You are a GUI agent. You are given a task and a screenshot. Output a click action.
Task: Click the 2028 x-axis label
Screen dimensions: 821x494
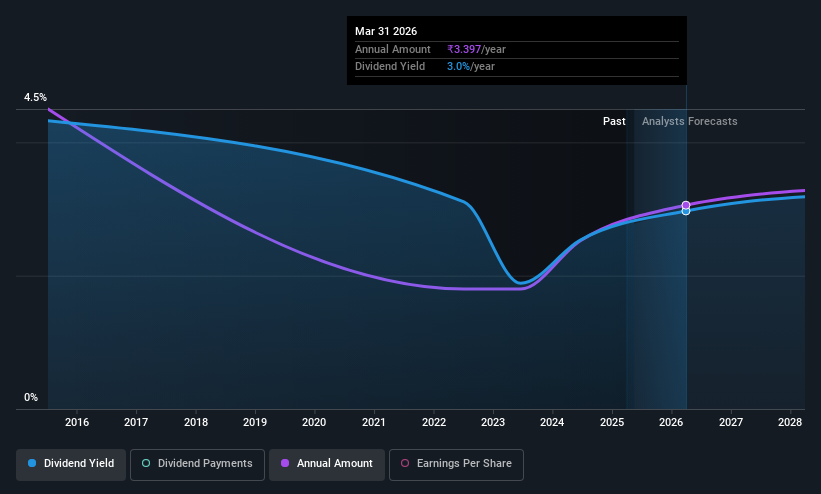click(790, 422)
